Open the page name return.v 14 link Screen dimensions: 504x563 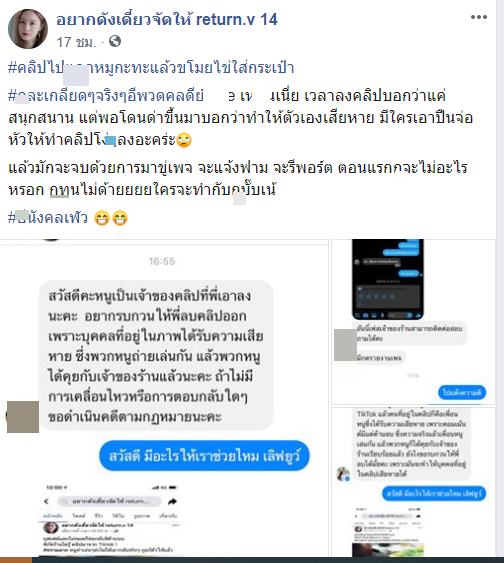click(167, 19)
